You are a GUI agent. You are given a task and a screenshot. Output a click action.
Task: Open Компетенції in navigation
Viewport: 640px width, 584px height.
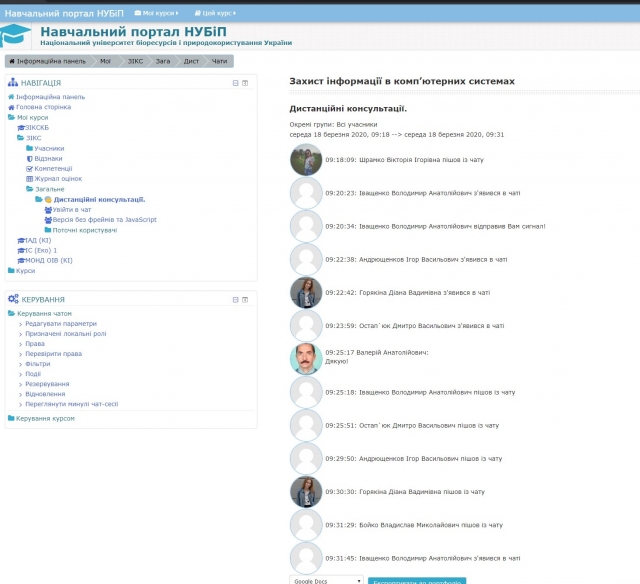53,169
